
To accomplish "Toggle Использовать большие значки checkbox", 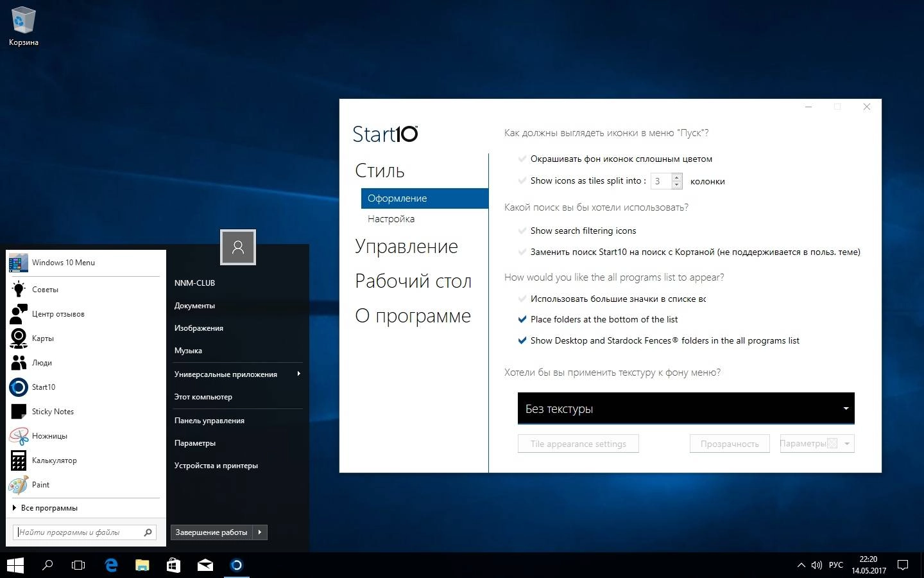I will (x=522, y=299).
